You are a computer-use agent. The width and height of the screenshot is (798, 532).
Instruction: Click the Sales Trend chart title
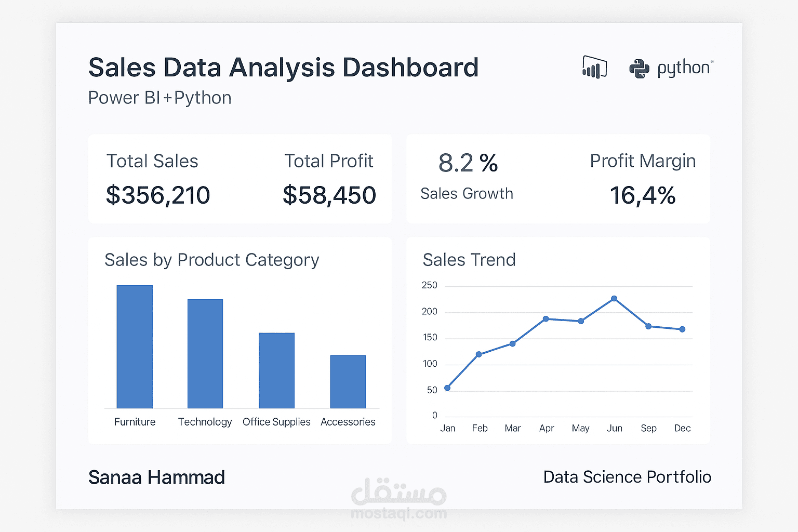point(469,260)
